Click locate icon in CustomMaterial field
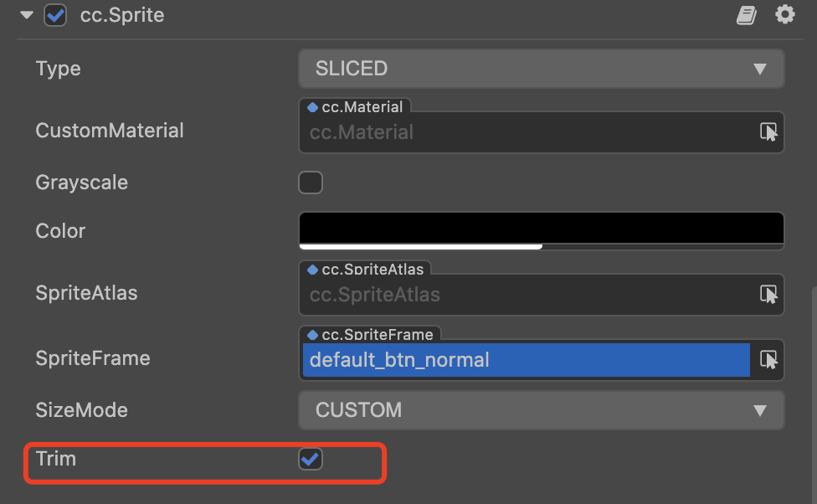 coord(768,132)
